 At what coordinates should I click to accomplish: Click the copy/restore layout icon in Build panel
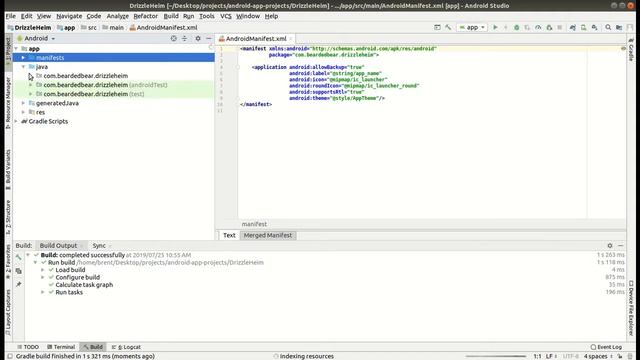(18, 271)
